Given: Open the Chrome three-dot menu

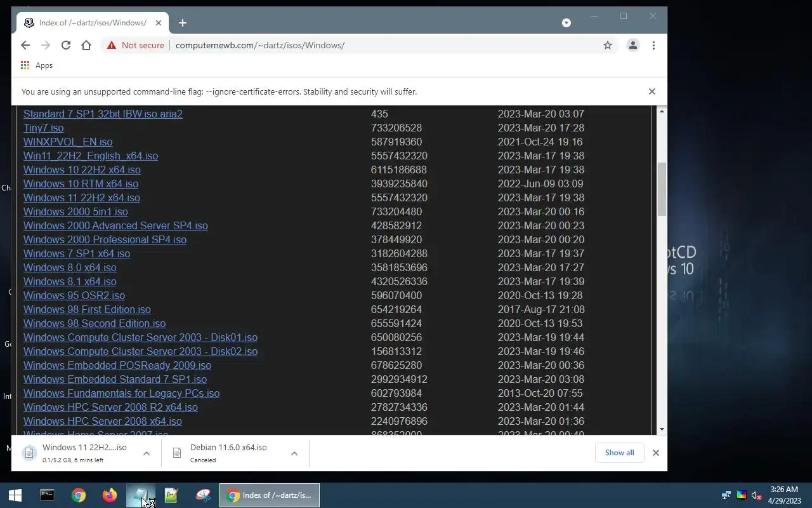Looking at the screenshot, I should pyautogui.click(x=653, y=45).
